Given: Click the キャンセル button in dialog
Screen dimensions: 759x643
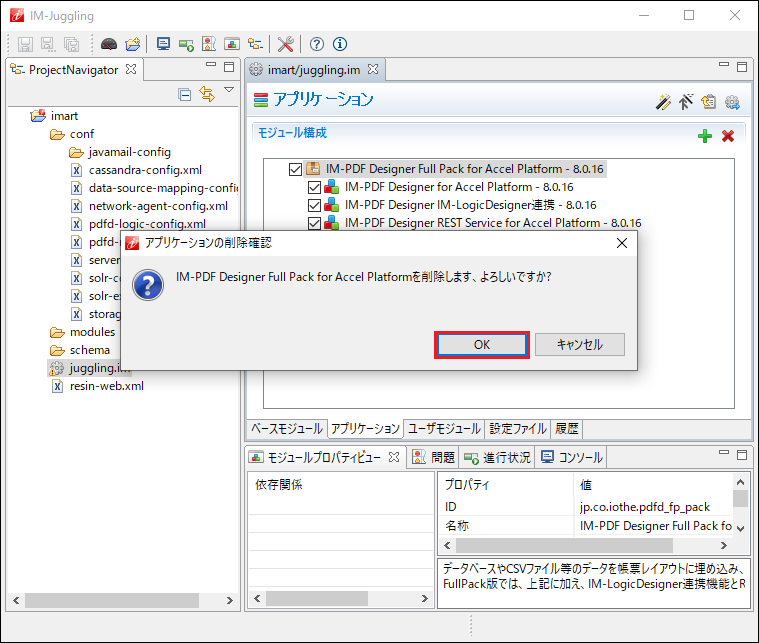Looking at the screenshot, I should click(x=579, y=345).
